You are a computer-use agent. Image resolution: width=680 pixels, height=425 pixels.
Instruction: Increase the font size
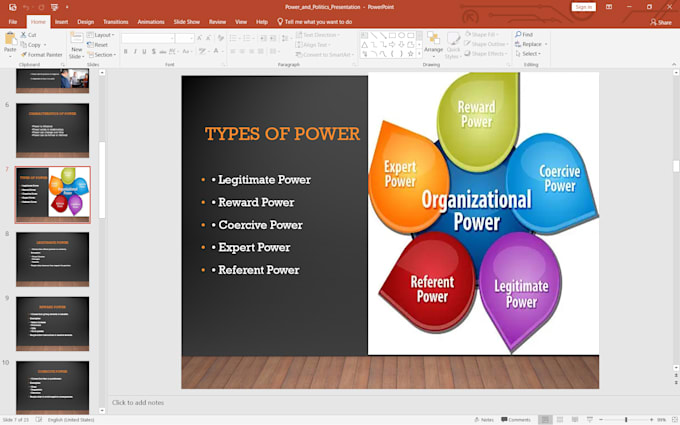pyautogui.click(x=199, y=38)
